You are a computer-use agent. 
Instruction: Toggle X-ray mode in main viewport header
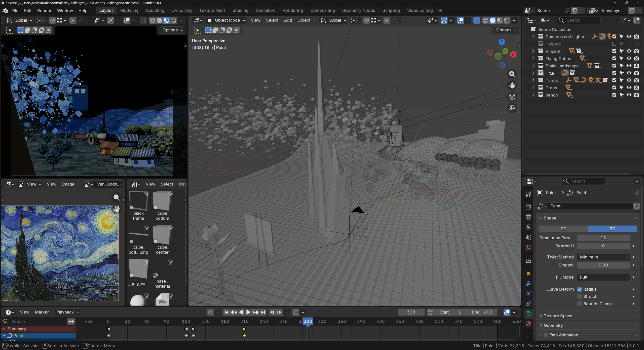click(x=476, y=20)
